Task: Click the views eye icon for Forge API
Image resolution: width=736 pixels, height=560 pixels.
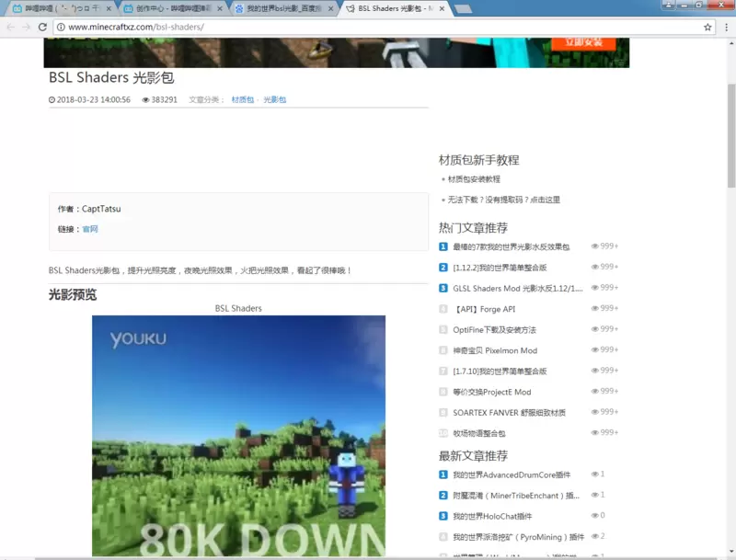Action: pos(594,309)
